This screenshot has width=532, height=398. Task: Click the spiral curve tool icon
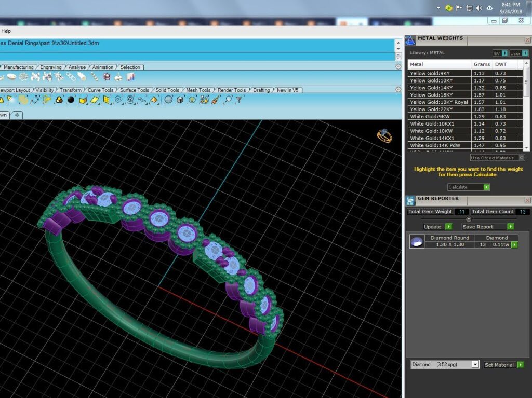click(x=119, y=100)
